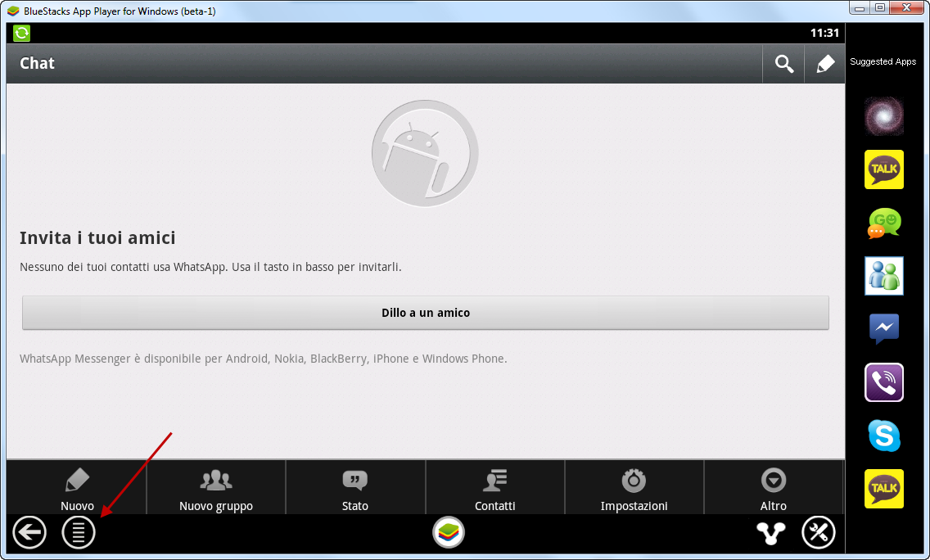
Task: Open the GO SMS suggested app
Action: click(x=884, y=223)
